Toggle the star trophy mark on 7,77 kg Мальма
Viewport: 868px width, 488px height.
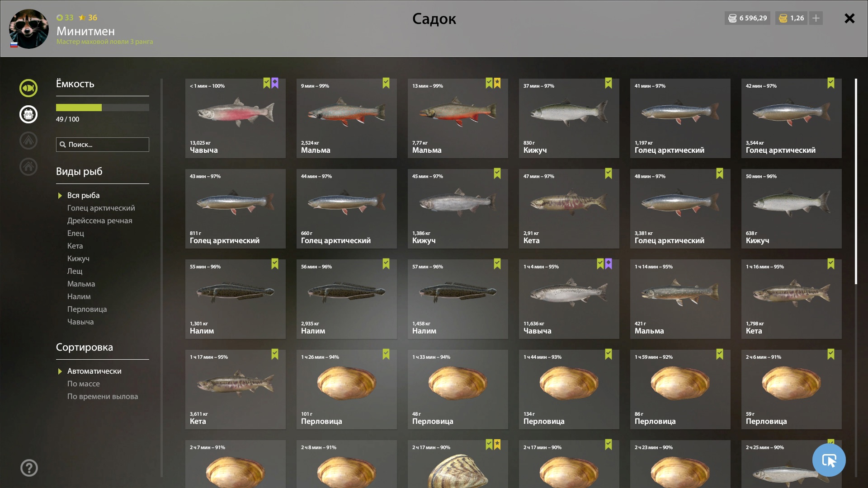pos(497,83)
